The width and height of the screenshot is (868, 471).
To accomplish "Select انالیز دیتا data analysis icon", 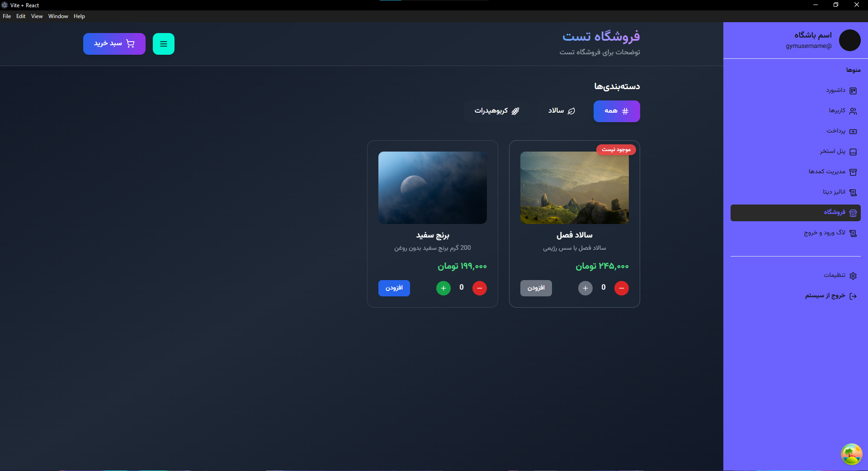I will (853, 192).
